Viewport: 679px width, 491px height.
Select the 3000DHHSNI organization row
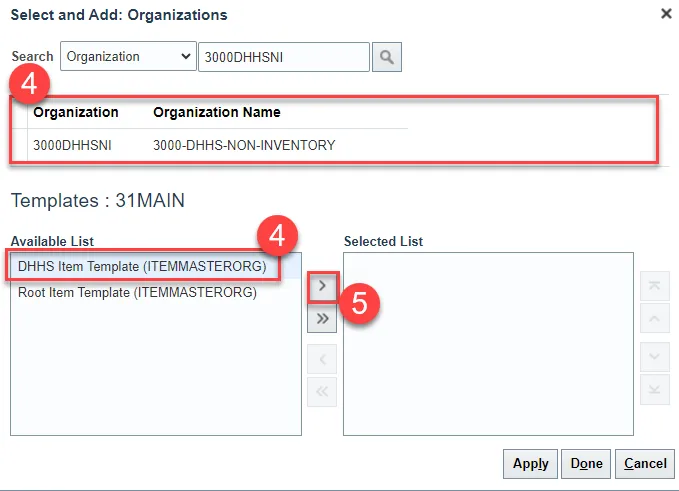click(72, 145)
